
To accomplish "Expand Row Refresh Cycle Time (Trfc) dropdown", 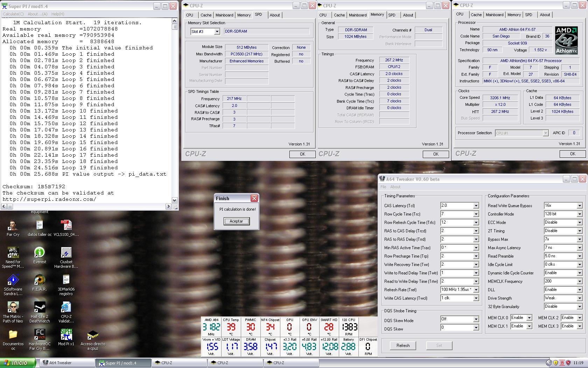I will (476, 223).
